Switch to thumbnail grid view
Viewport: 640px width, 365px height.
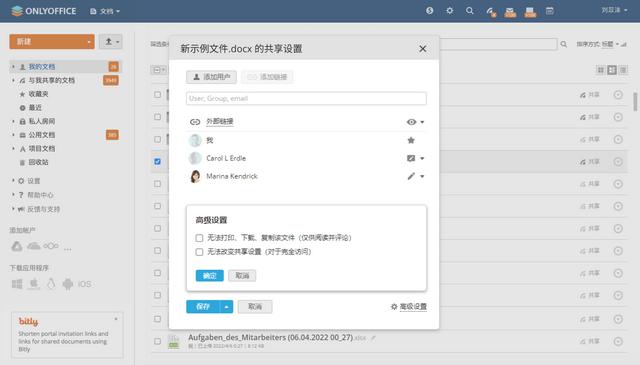600,70
